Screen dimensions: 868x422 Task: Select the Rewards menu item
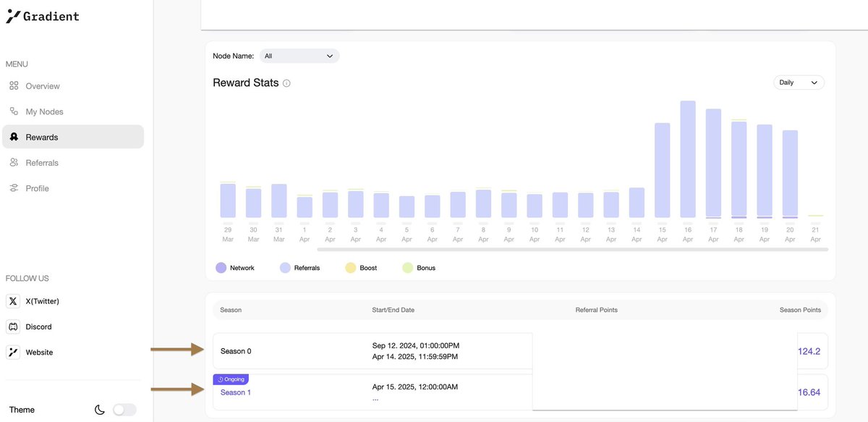[73, 137]
